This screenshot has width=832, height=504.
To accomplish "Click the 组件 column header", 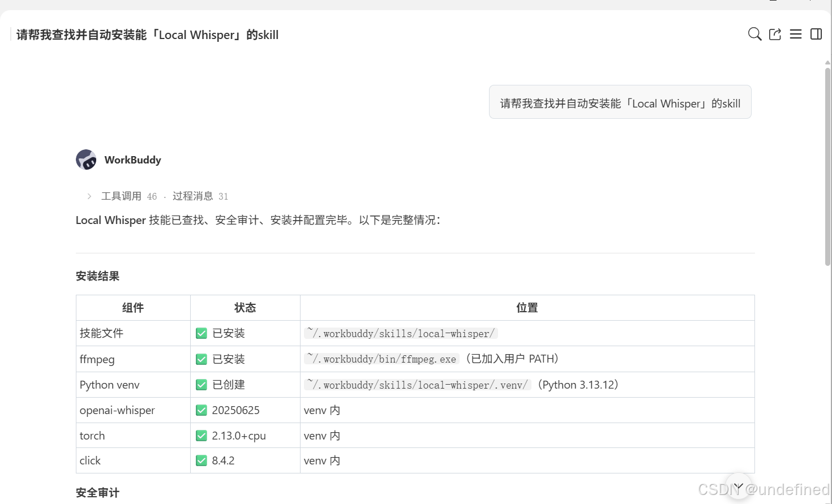I will (133, 308).
